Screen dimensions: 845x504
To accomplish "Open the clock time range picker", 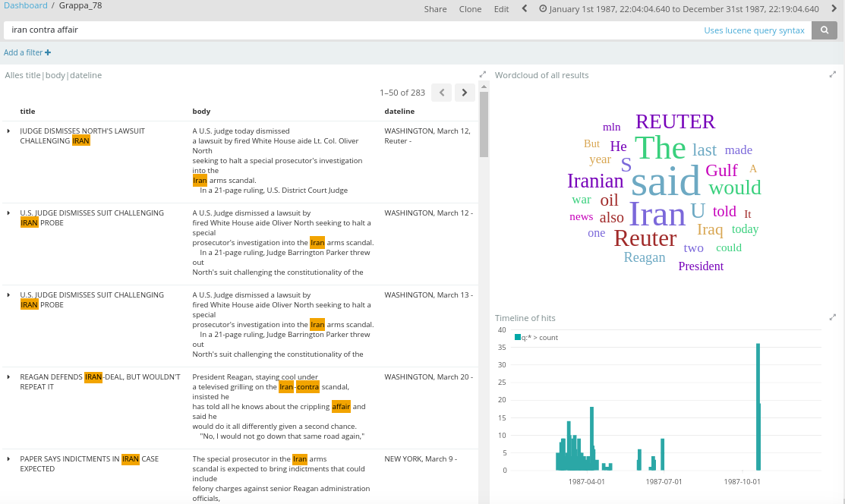I will click(x=543, y=8).
